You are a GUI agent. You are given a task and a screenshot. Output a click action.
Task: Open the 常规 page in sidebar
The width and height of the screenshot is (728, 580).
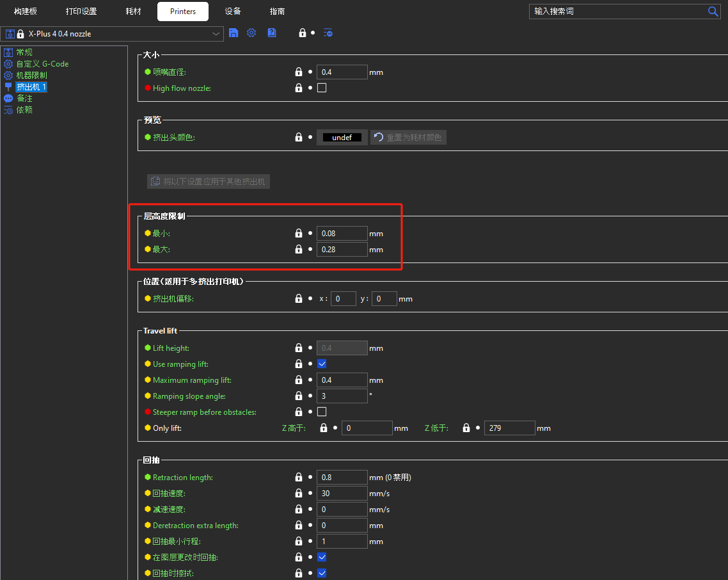tap(24, 52)
